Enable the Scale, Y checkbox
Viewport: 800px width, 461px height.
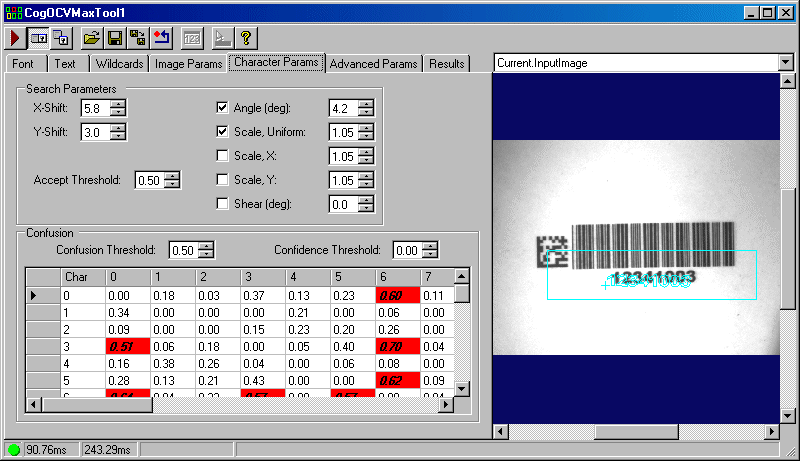(x=222, y=180)
